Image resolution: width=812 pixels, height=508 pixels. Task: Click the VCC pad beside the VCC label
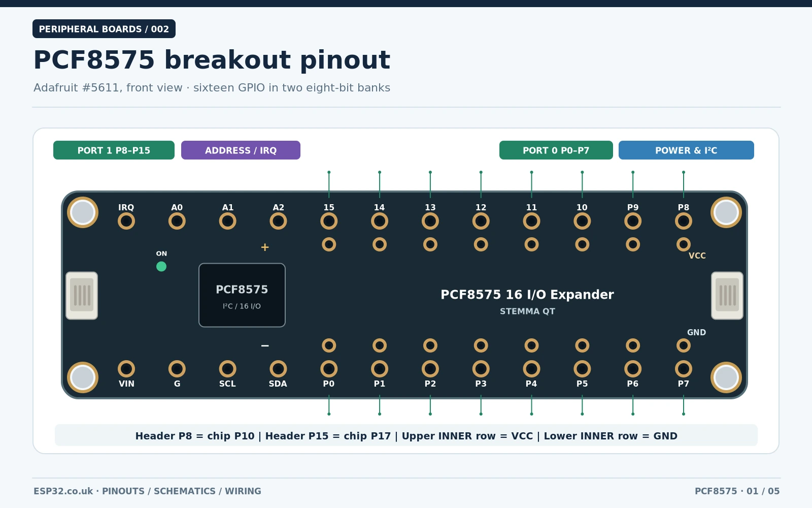(x=684, y=244)
